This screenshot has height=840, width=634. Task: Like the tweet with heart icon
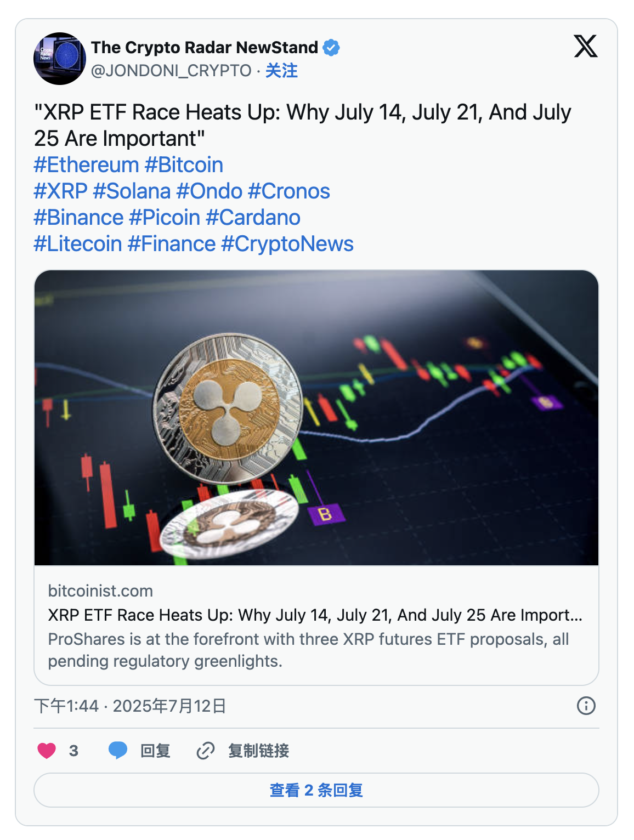pyautogui.click(x=47, y=750)
